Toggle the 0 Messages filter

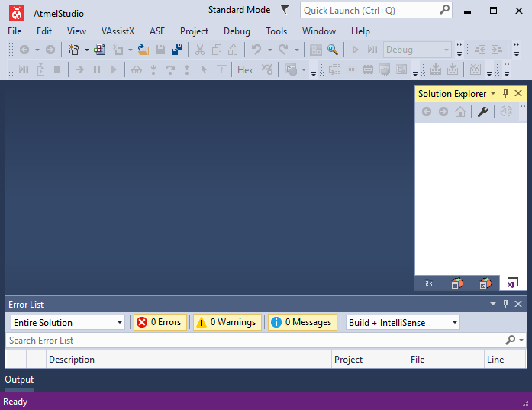301,322
